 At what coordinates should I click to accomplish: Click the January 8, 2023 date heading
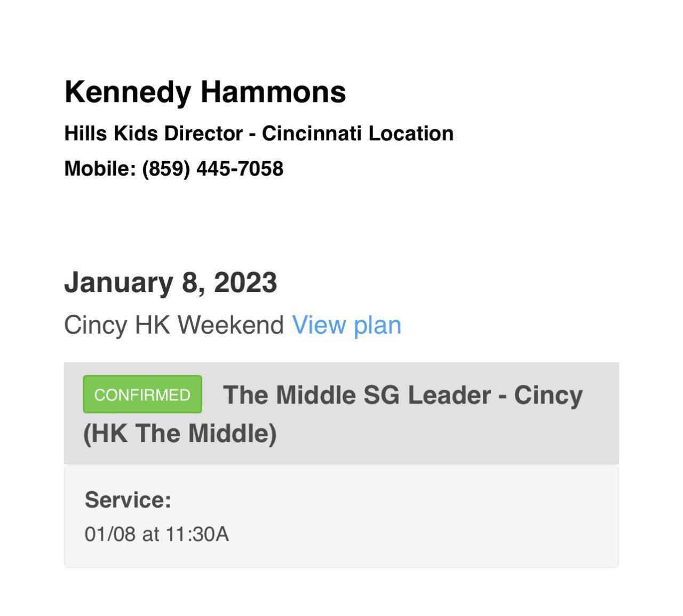tap(170, 282)
